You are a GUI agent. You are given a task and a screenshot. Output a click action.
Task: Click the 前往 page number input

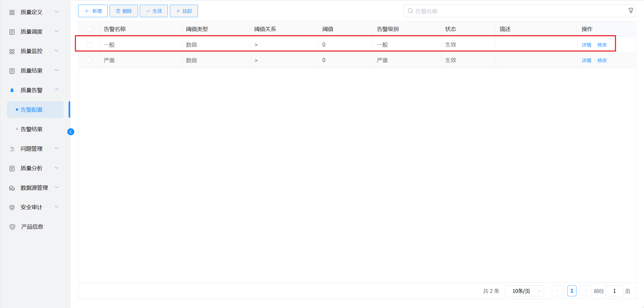point(614,291)
